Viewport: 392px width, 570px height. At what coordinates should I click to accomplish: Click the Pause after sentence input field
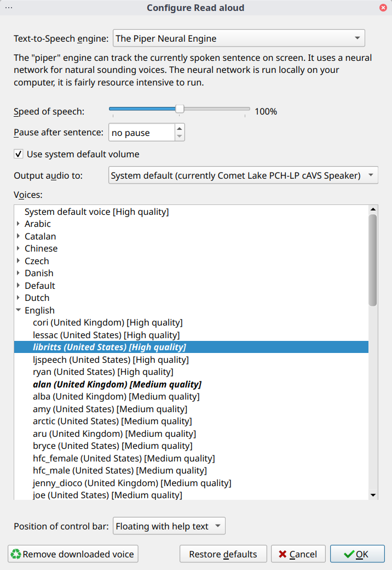point(141,133)
